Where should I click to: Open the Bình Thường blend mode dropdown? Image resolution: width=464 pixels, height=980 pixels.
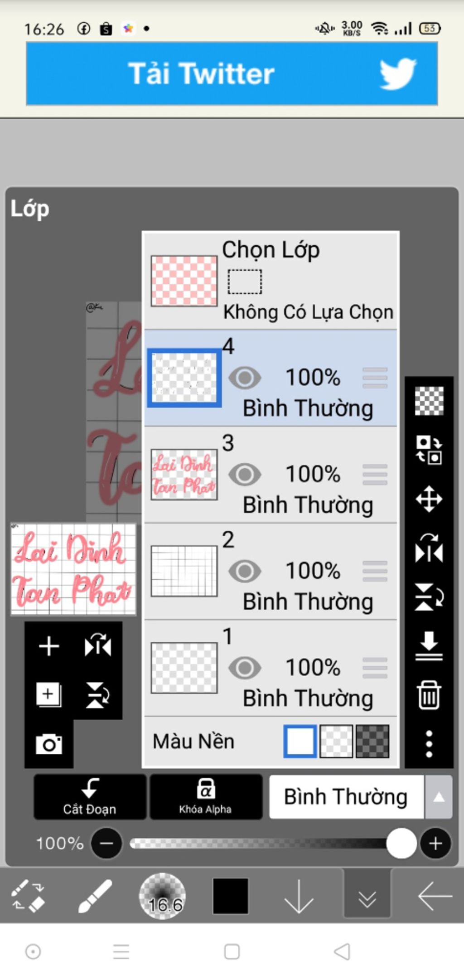click(346, 797)
